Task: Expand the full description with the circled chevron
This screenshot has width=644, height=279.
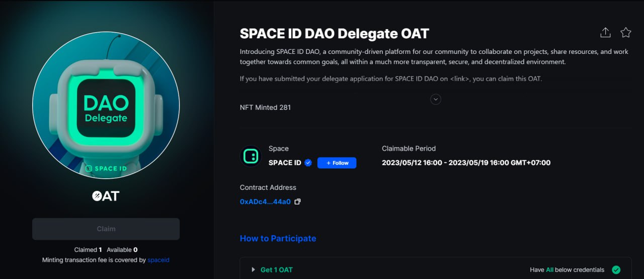Action: pos(436,99)
